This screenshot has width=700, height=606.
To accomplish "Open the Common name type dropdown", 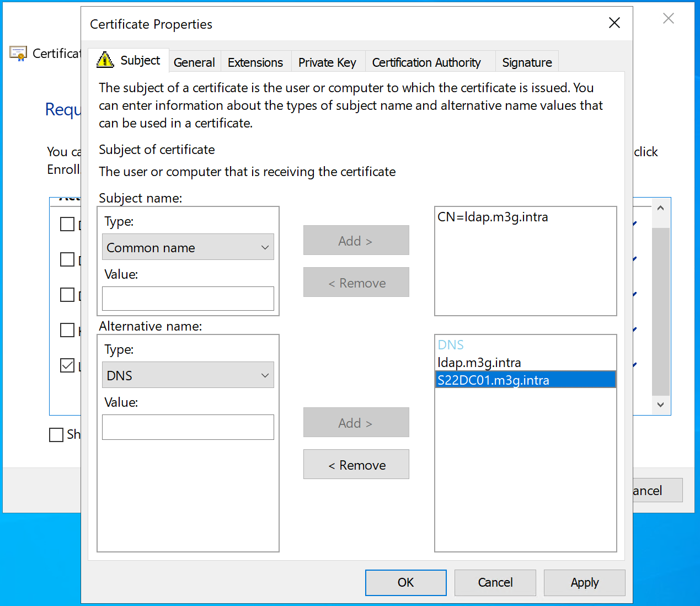I will [188, 247].
